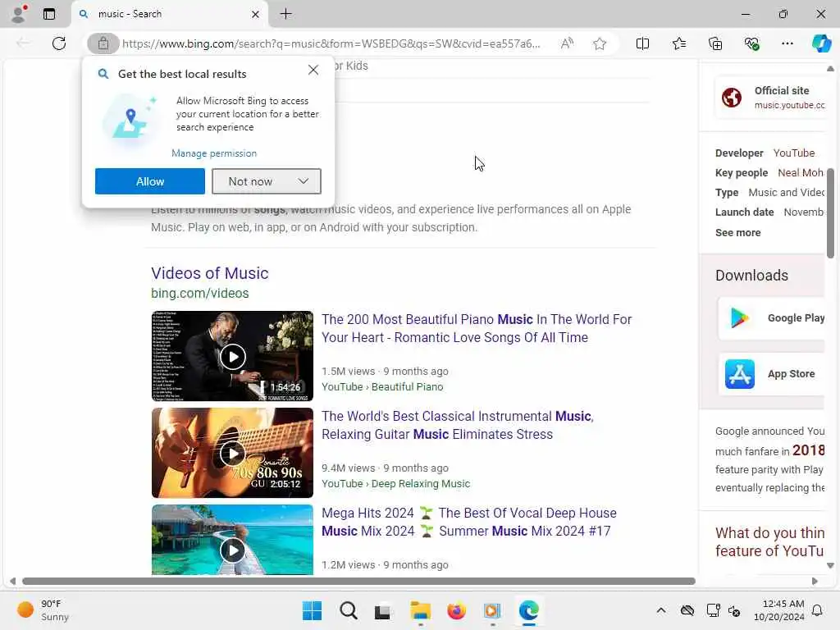Open the tab actions menu icon
Screen dimensions: 840x630
[x=49, y=14]
